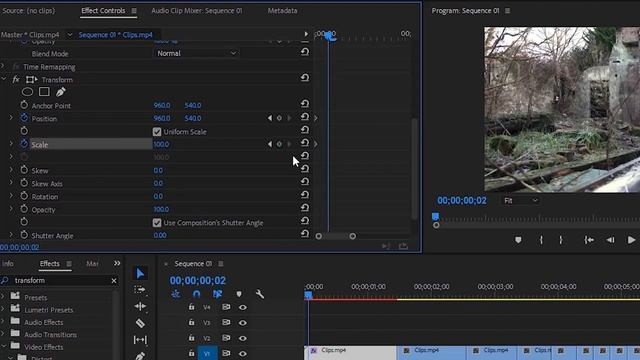
Task: Expand the Time Remapping effect
Action: point(3,66)
